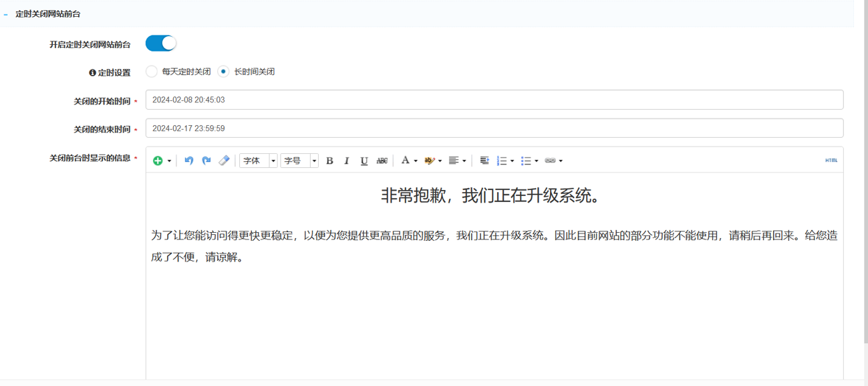Apply underline formatting
The width and height of the screenshot is (868, 386).
click(x=364, y=161)
